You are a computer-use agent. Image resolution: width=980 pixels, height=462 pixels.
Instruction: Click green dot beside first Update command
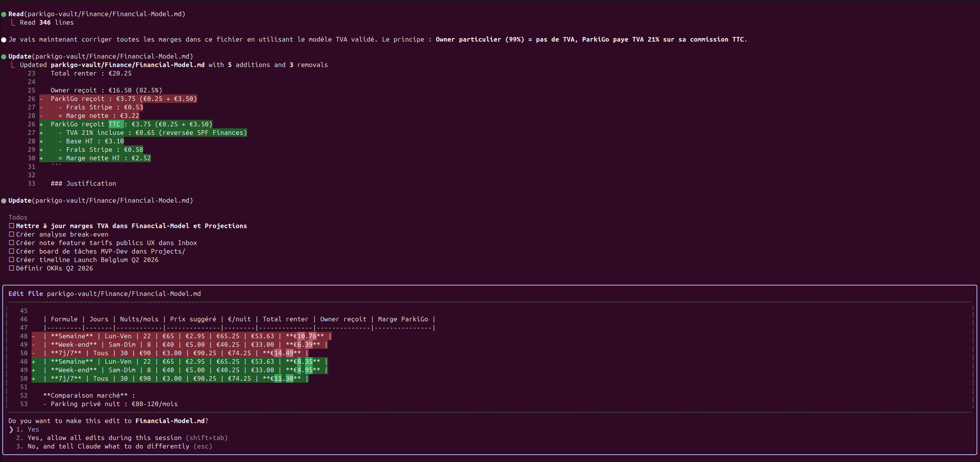4,57
